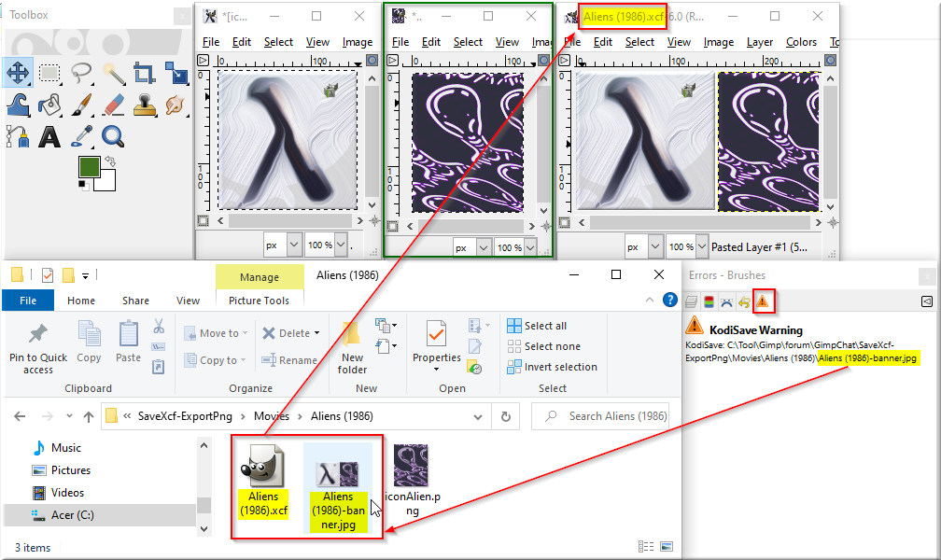The width and height of the screenshot is (941, 560).
Task: Activate the Eraser tool
Action: (x=113, y=105)
